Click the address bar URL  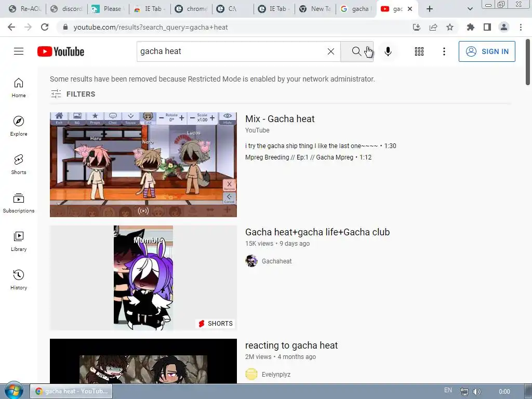point(151,27)
